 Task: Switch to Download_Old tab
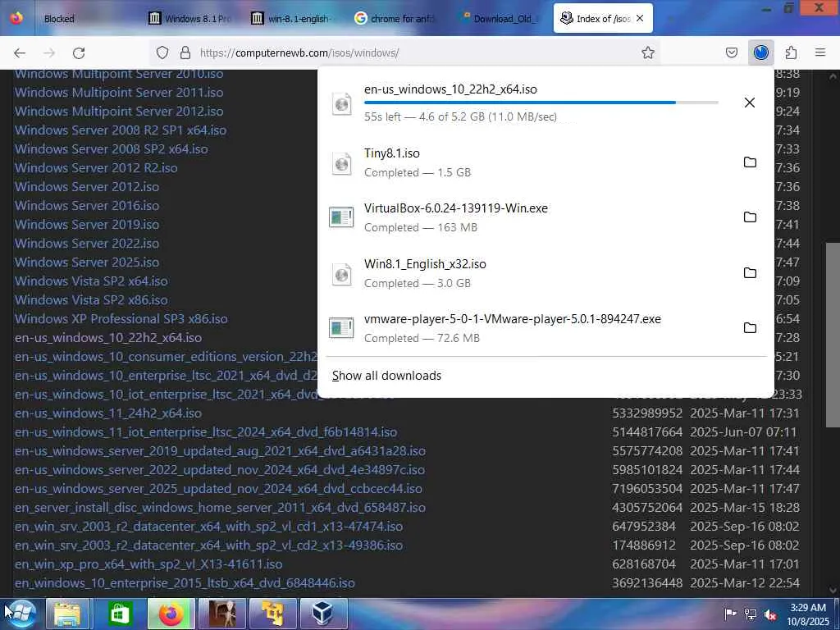point(500,19)
